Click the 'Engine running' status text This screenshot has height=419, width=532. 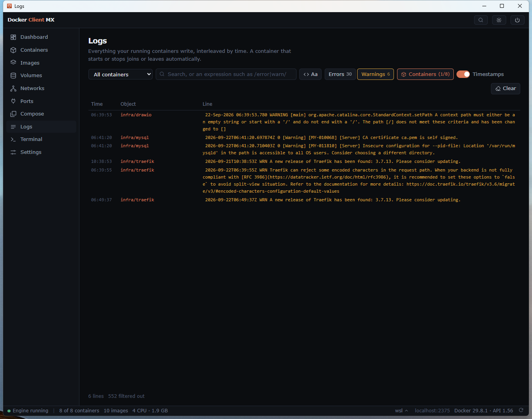(x=31, y=411)
